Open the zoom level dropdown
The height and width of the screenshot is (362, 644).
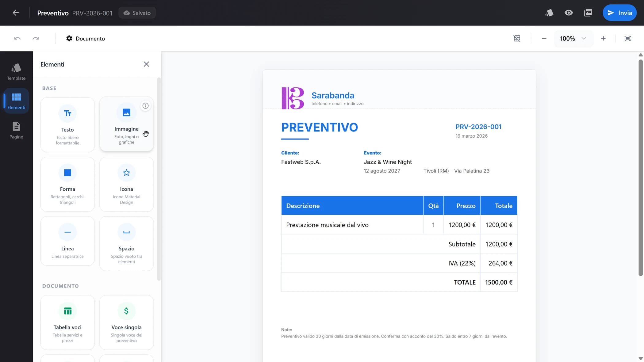573,38
